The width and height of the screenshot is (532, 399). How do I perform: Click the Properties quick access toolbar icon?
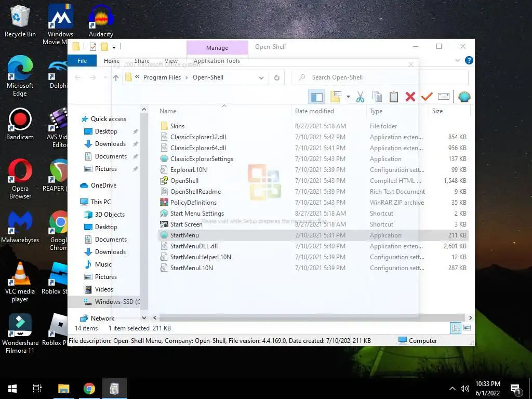(92, 46)
